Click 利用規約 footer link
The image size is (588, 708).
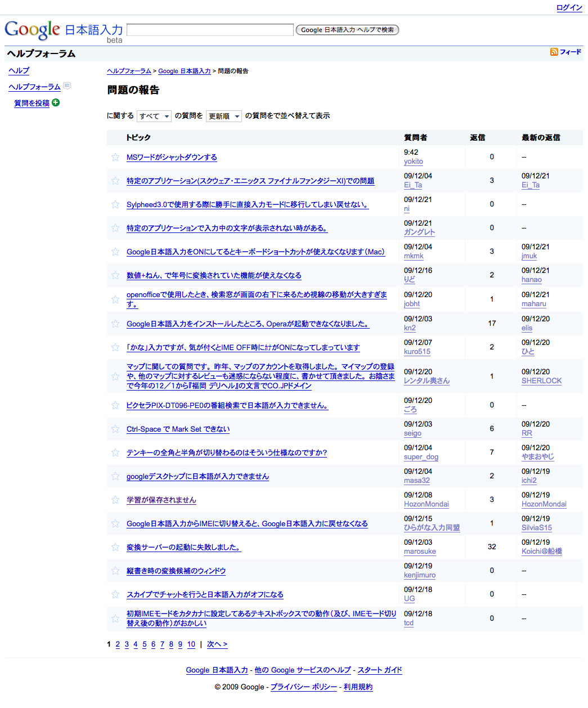click(x=358, y=687)
